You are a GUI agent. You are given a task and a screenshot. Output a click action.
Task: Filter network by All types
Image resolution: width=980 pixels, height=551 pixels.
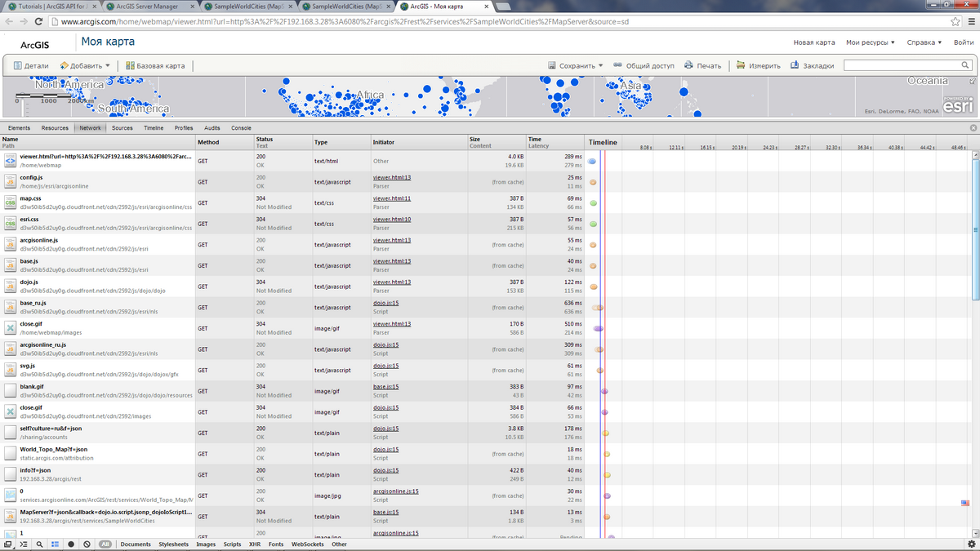(105, 544)
